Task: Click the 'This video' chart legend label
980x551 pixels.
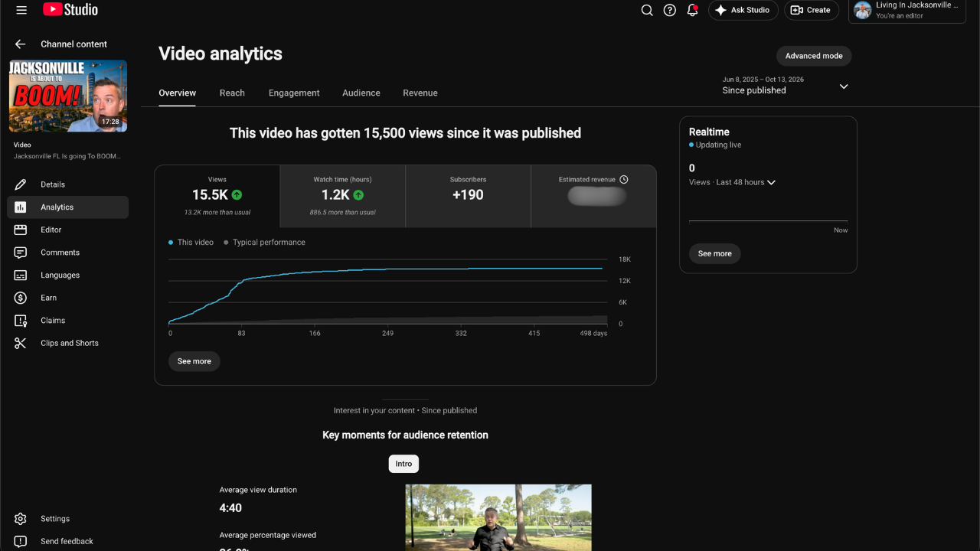Action: click(x=195, y=243)
